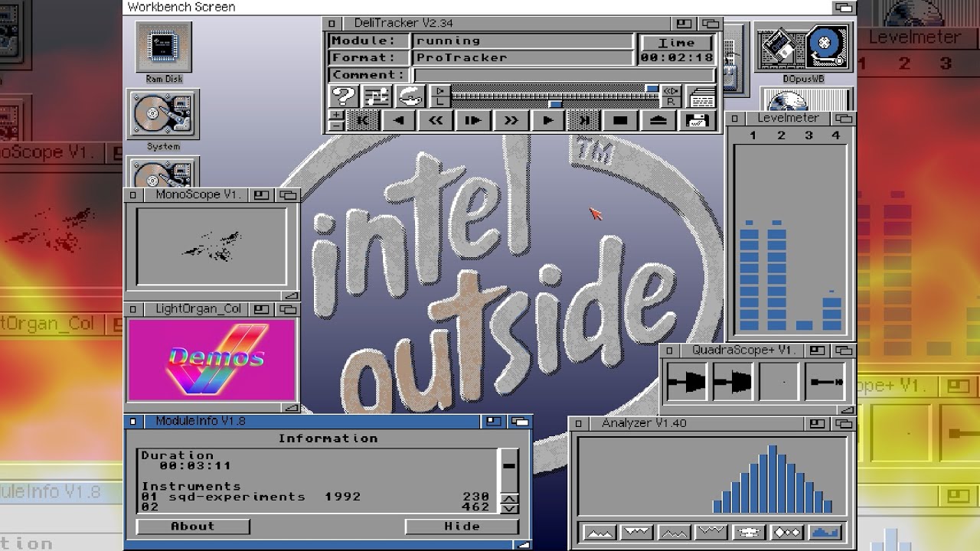The height and width of the screenshot is (551, 980).
Task: Select first Analyzer filled peaks mode
Action: 599,532
